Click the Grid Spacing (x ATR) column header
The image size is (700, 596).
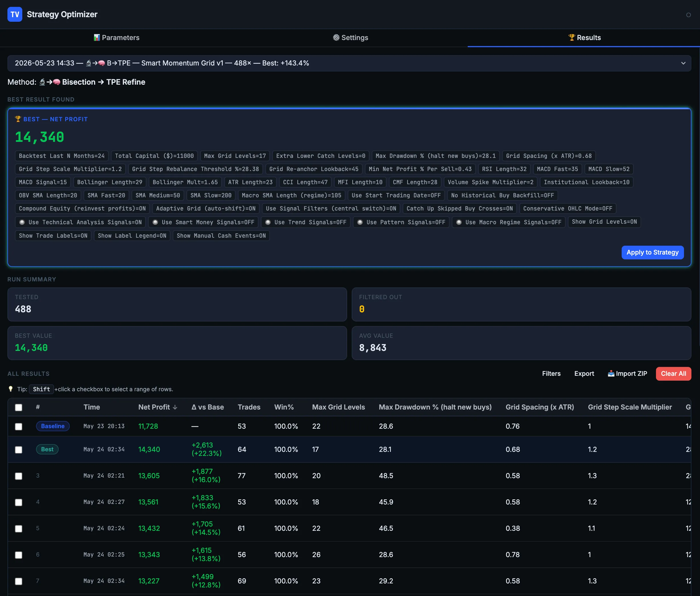tap(540, 407)
